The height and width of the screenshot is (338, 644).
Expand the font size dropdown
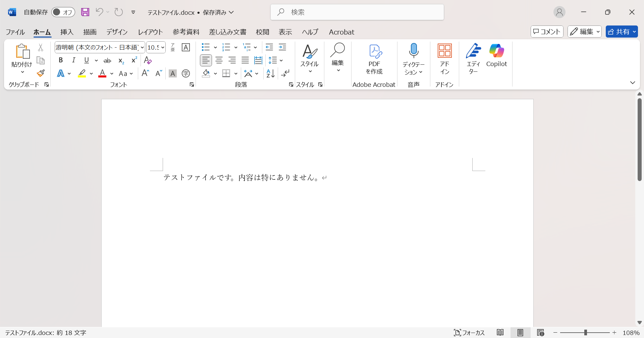tap(163, 48)
